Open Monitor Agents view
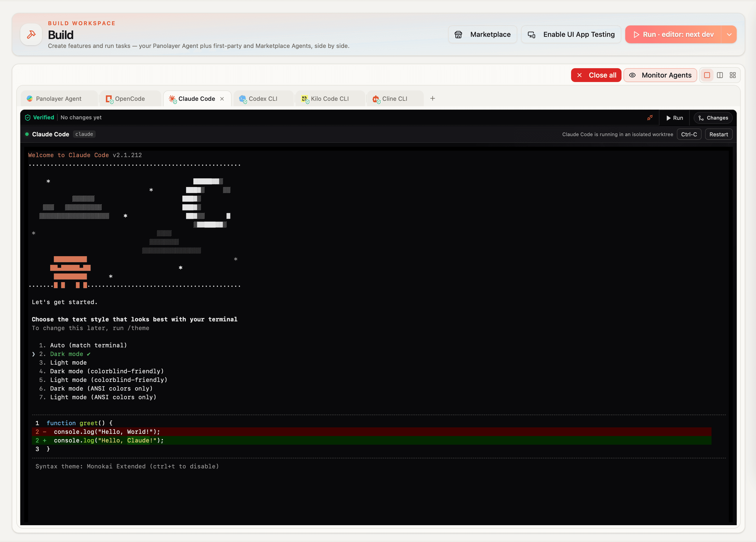The width and height of the screenshot is (756, 542). (x=660, y=75)
